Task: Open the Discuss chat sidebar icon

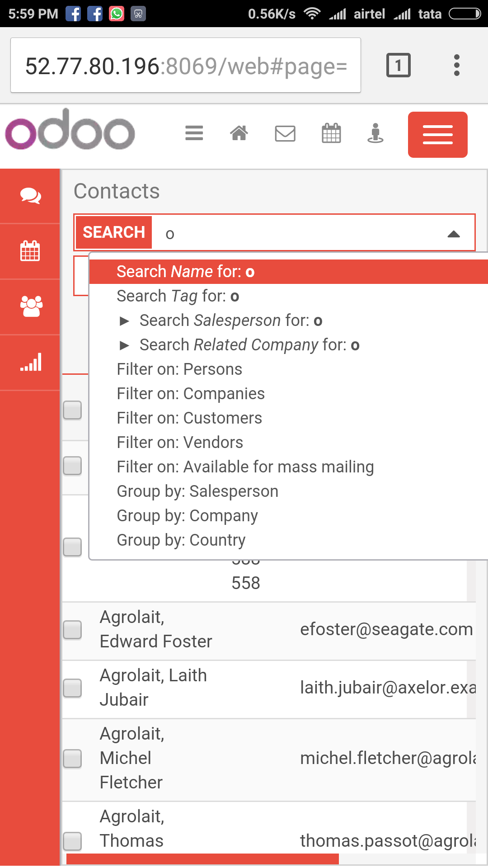Action: coord(30,196)
